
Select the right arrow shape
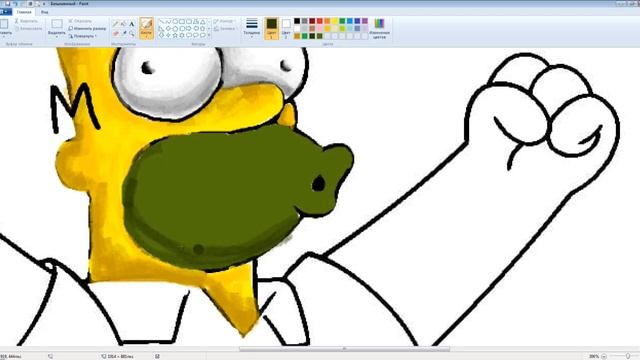189,29
